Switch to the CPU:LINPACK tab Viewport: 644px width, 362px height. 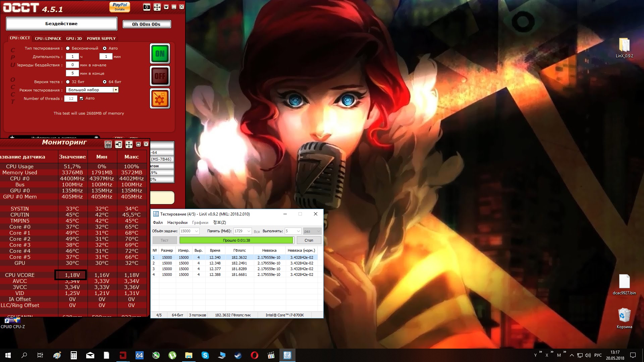pos(48,39)
